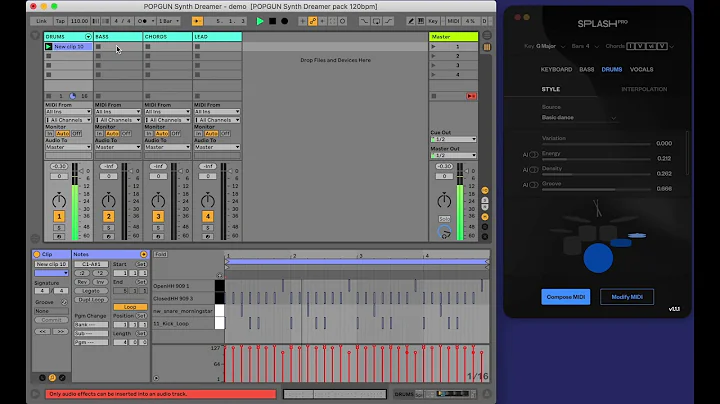Solo the DRUMS track
The image size is (720, 404).
(59, 228)
